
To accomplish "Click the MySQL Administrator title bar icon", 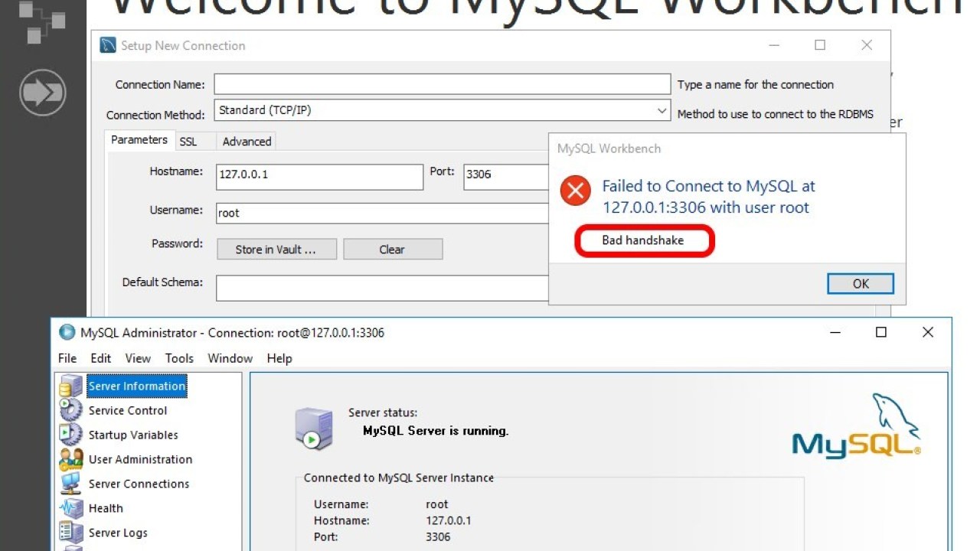I will [x=67, y=333].
